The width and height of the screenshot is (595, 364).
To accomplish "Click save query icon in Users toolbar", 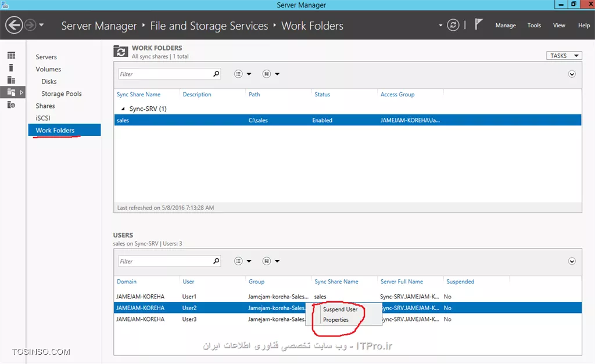I will [267, 261].
